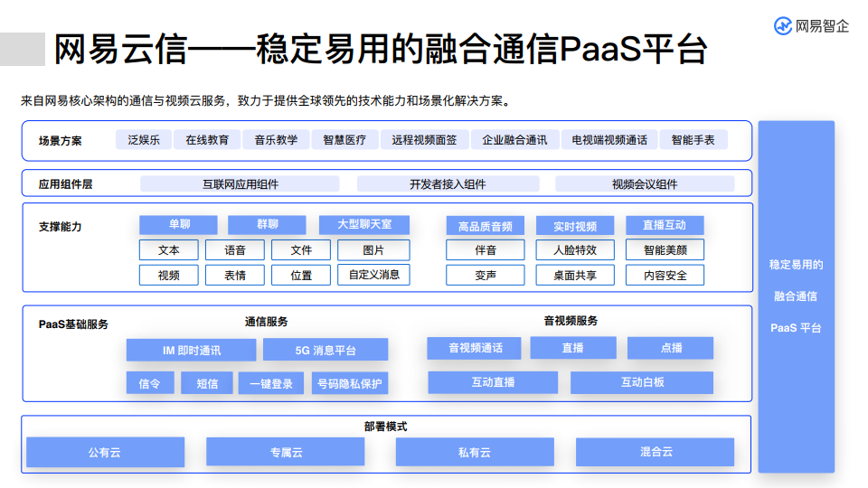Click the 网易智企 logo icon
The width and height of the screenshot is (868, 488).
[783, 26]
